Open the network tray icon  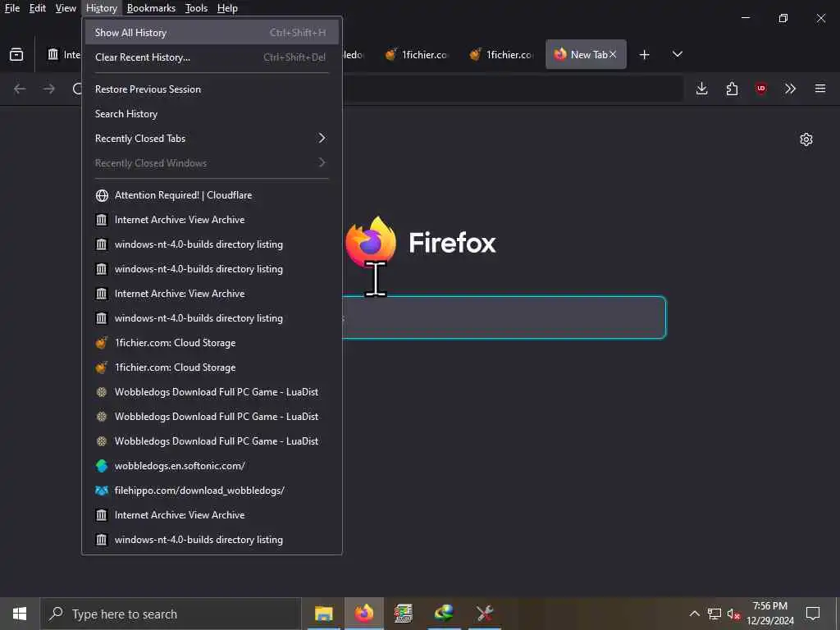[x=714, y=614]
